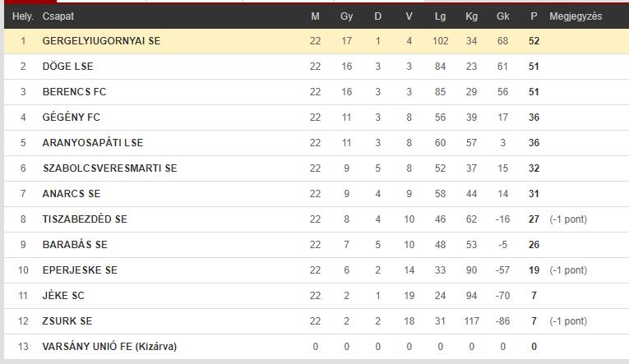The image size is (629, 364).
Task: Click VARSÁNY UNIÓ FE (Kizárva) entry
Action: pos(109,347)
